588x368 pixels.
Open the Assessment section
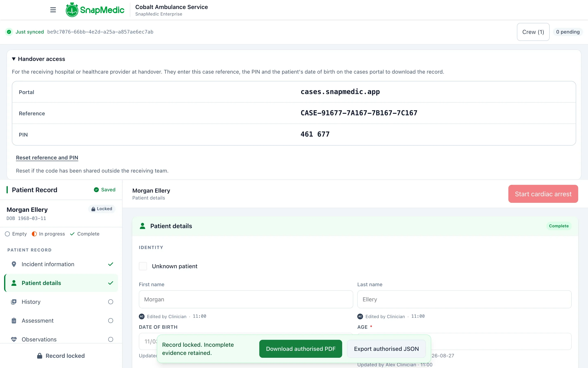pyautogui.click(x=61, y=321)
